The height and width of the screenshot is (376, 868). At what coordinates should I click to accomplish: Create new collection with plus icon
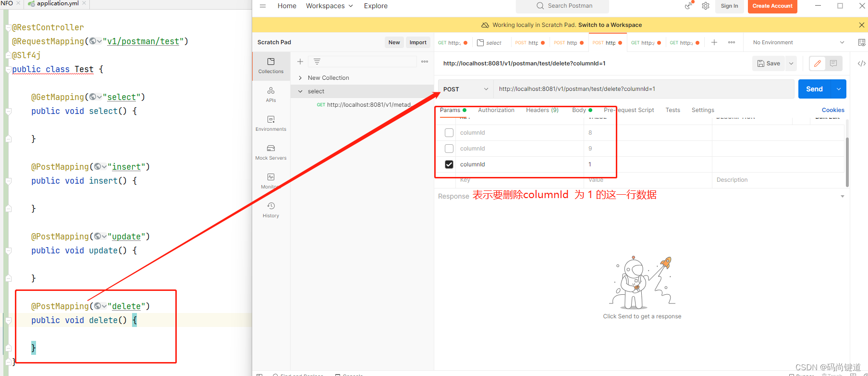point(300,62)
